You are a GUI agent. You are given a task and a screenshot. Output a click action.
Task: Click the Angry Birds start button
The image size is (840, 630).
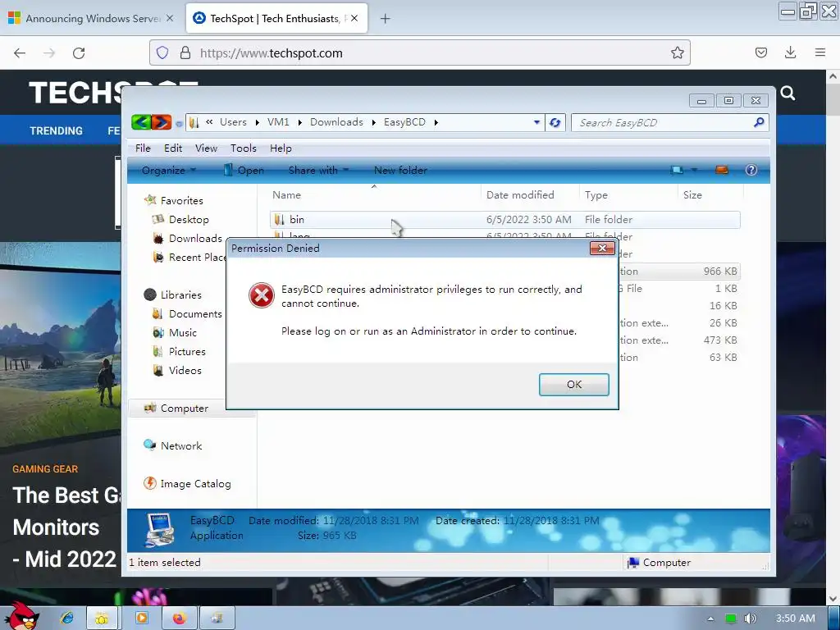[x=22, y=616]
